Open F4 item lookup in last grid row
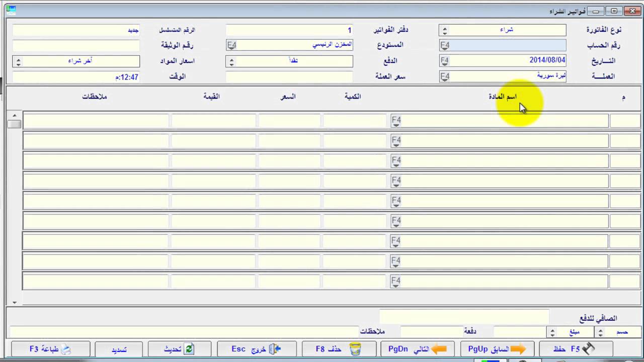Viewport: 644px width, 362px height. [x=396, y=281]
